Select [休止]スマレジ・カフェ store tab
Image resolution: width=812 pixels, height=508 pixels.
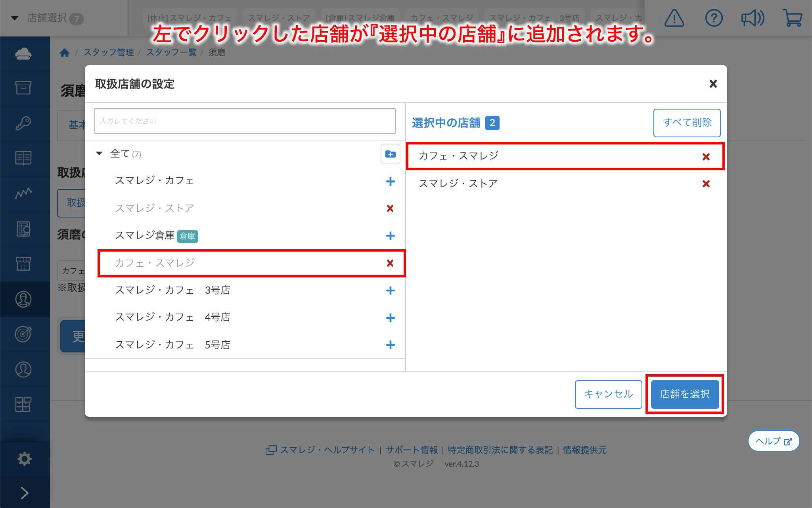tap(190, 18)
